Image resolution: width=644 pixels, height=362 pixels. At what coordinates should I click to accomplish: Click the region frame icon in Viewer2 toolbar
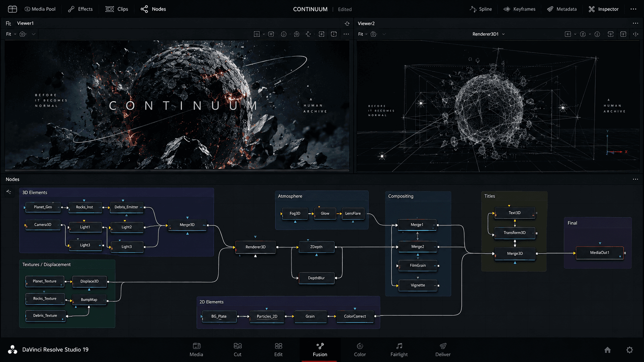[x=610, y=34]
